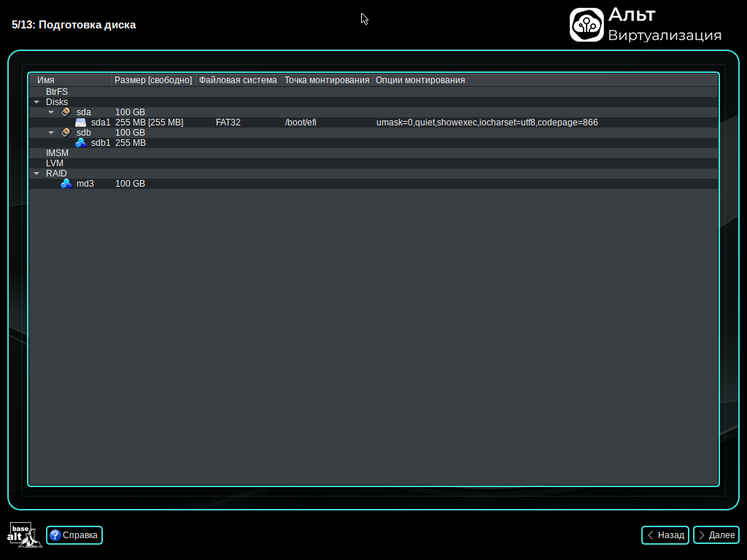The width and height of the screenshot is (747, 560).
Task: Click the FAT32 filesystem cell
Action: coord(228,122)
